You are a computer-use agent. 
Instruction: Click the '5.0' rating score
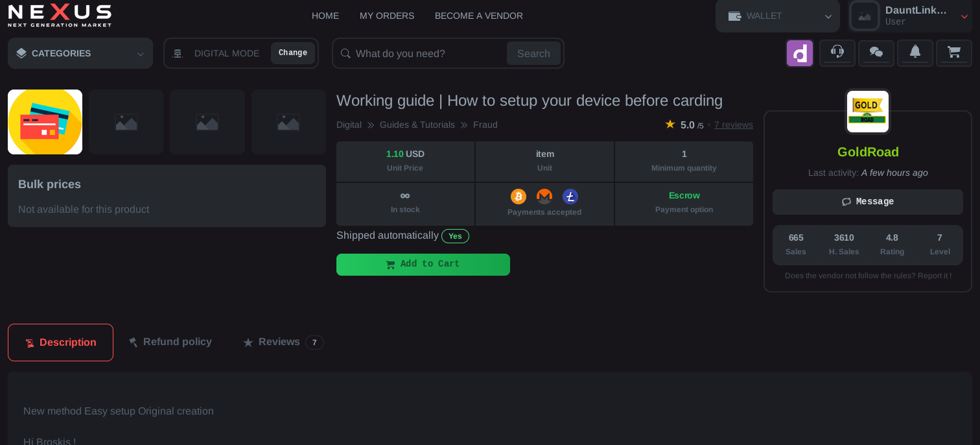point(688,125)
